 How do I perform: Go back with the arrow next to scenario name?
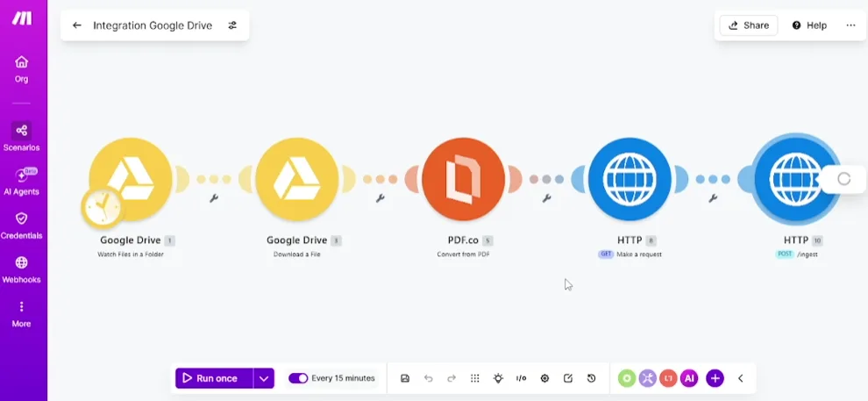77,25
